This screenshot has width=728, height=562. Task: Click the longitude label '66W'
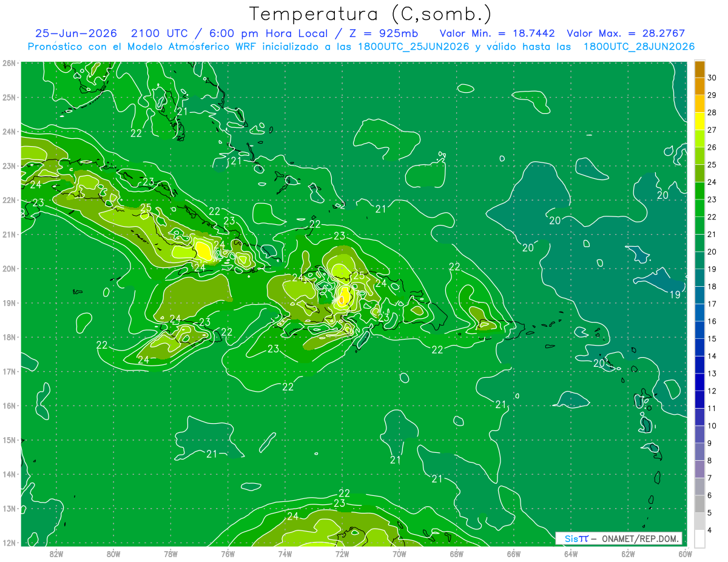pos(513,554)
